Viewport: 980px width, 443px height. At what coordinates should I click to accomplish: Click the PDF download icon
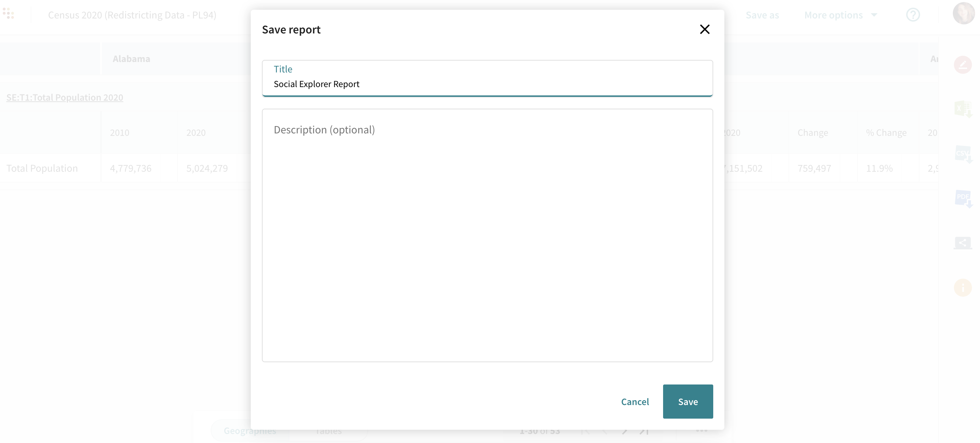(963, 198)
